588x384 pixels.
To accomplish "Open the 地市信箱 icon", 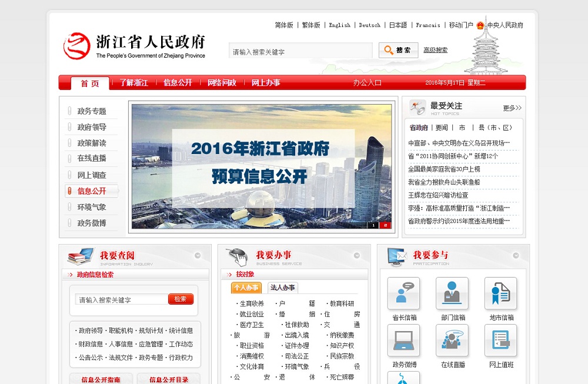I will (x=500, y=293).
